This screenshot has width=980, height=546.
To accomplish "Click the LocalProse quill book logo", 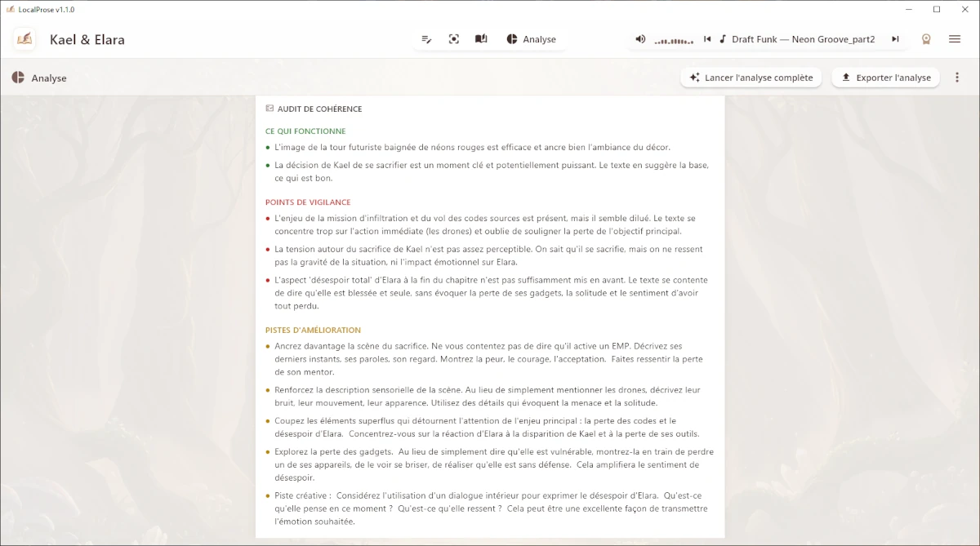I will click(24, 39).
